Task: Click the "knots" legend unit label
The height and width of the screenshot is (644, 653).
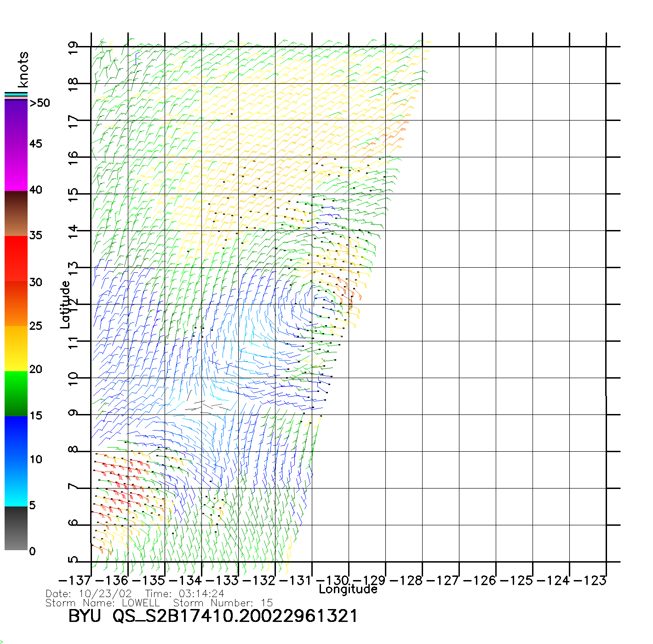Action: tap(23, 69)
